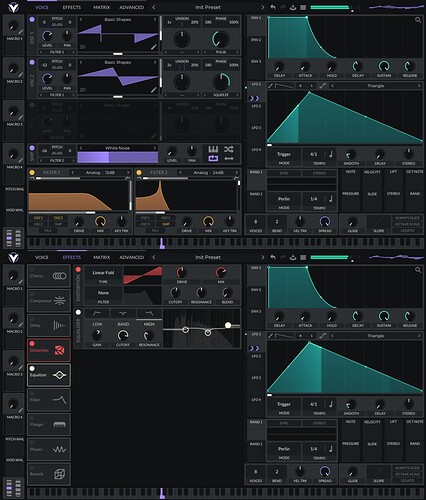
Task: Switch to the MATRIX tab in the Voice view
Action: click(x=102, y=7)
